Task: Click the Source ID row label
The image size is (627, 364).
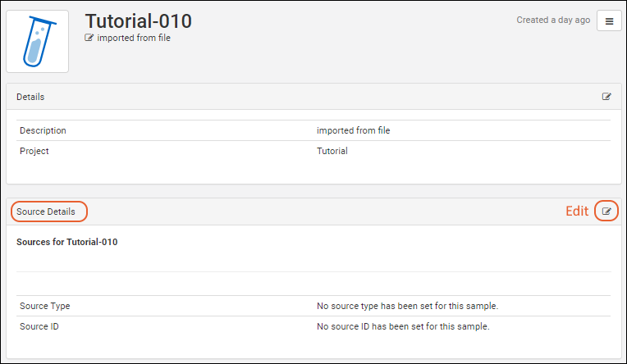Action: (x=39, y=326)
